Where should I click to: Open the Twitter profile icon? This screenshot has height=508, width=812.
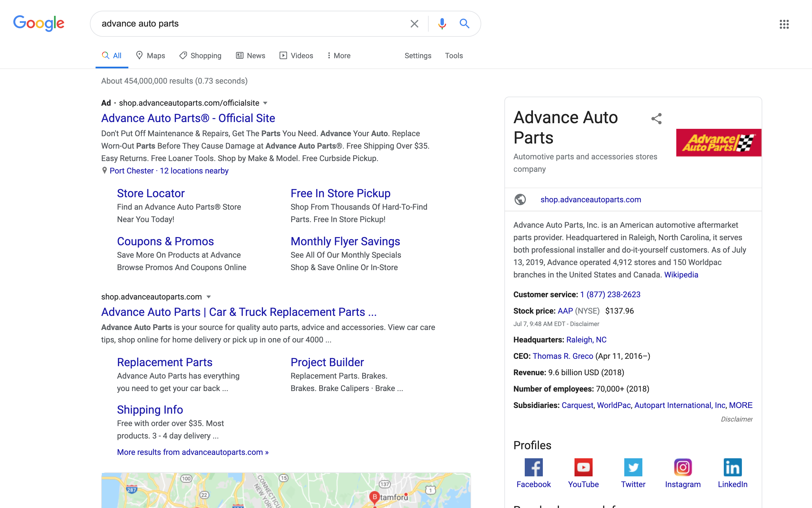pos(633,467)
